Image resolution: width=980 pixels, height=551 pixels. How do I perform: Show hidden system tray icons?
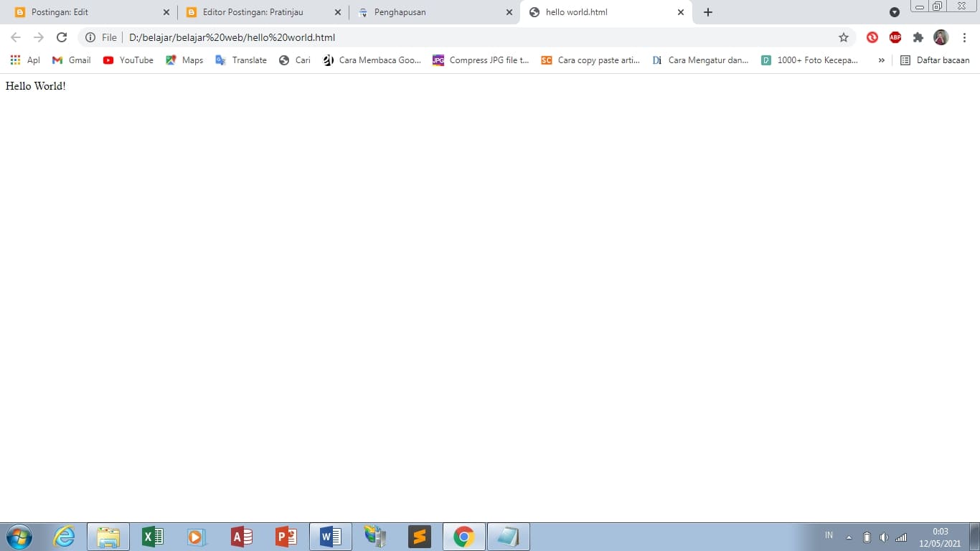[848, 536]
